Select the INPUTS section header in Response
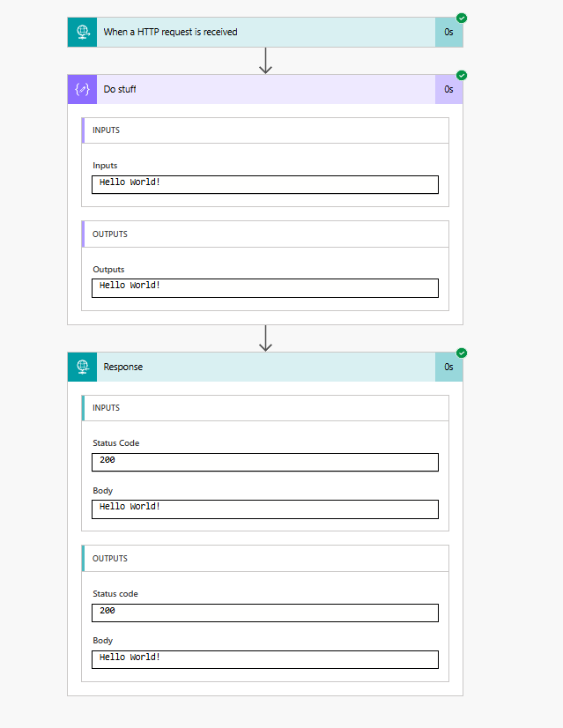The image size is (563, 728). pos(265,408)
